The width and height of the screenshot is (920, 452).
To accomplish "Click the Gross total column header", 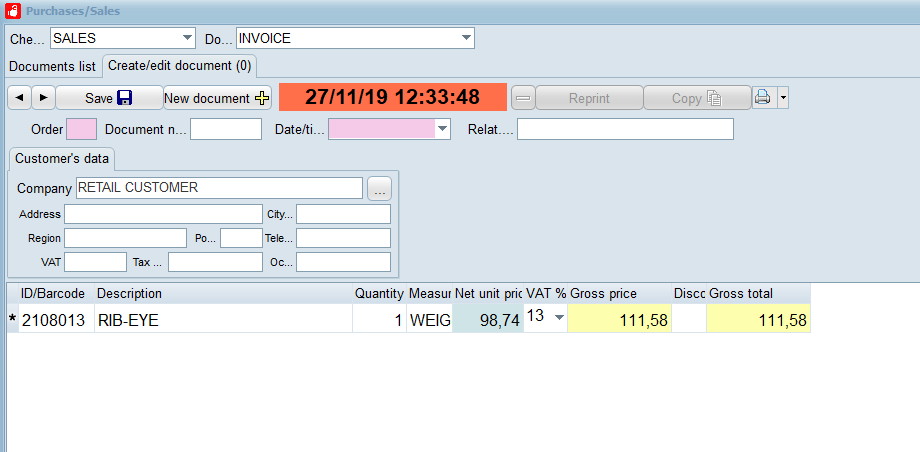I will click(x=759, y=294).
